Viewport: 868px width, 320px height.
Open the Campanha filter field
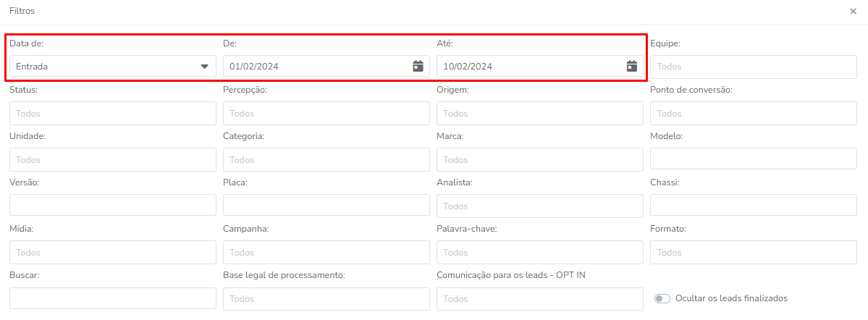(326, 253)
